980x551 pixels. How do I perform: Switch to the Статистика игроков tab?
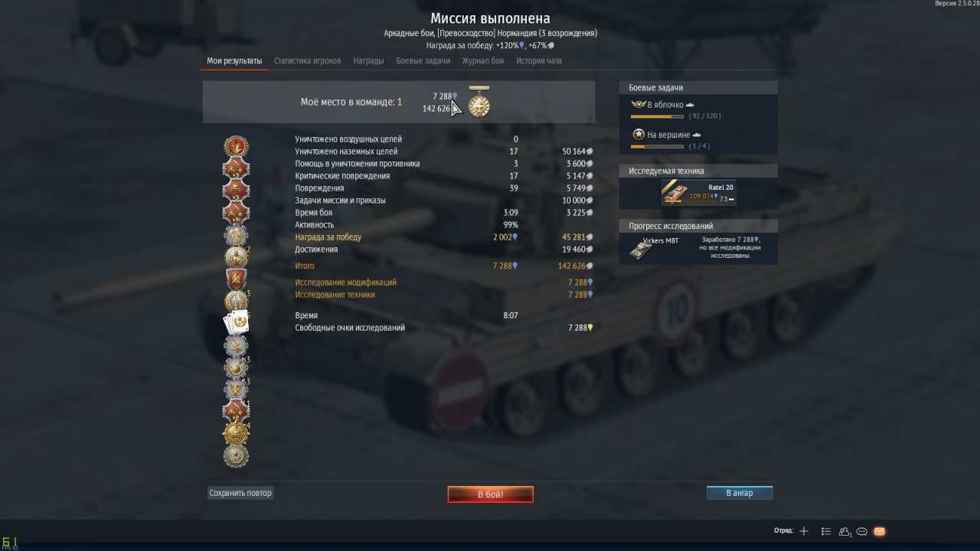coord(308,60)
